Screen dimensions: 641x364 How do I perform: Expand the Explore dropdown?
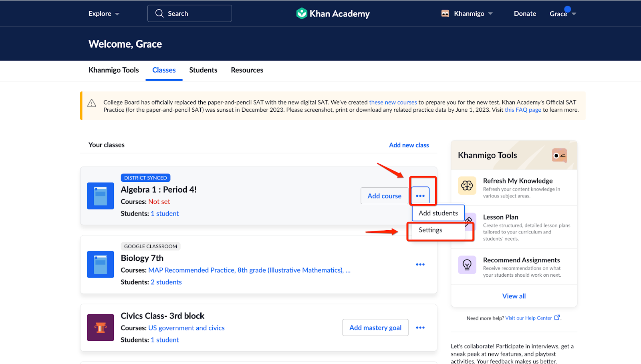pyautogui.click(x=104, y=14)
